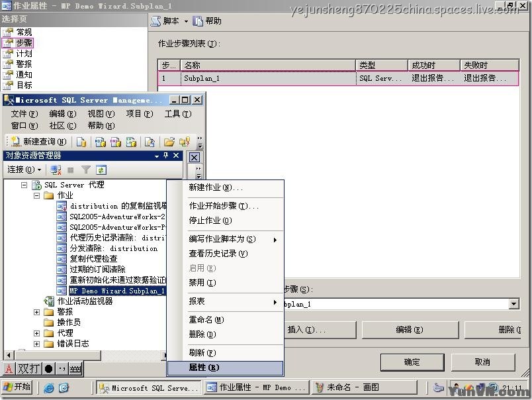The width and height of the screenshot is (532, 400).
Task: Open the 视图(V) menu
Action: 101,114
